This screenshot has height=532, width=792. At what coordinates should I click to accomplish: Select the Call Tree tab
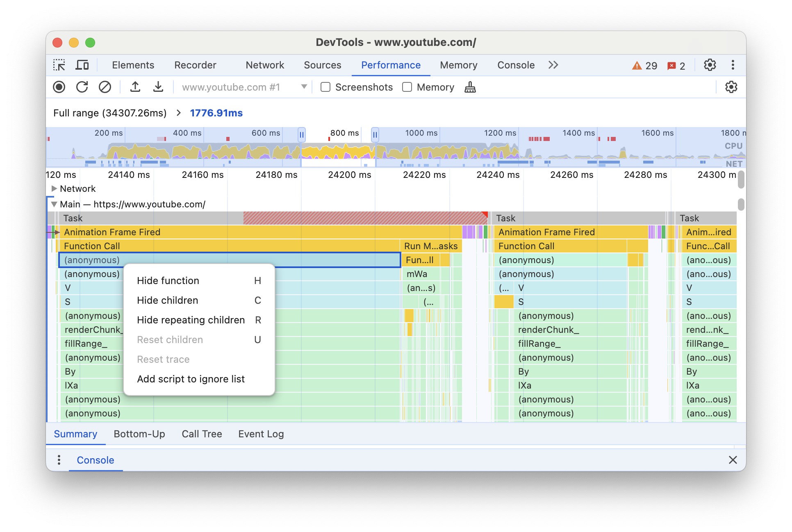(x=201, y=433)
